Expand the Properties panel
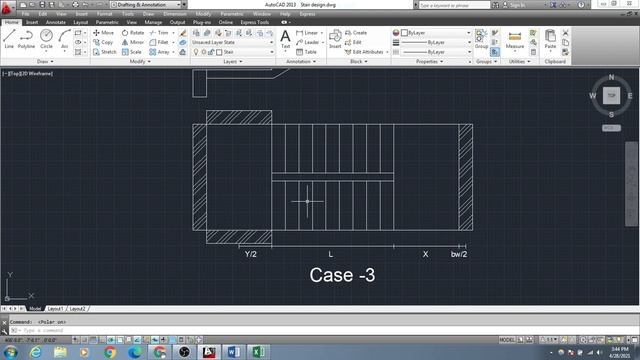640x360 pixels. click(x=429, y=62)
